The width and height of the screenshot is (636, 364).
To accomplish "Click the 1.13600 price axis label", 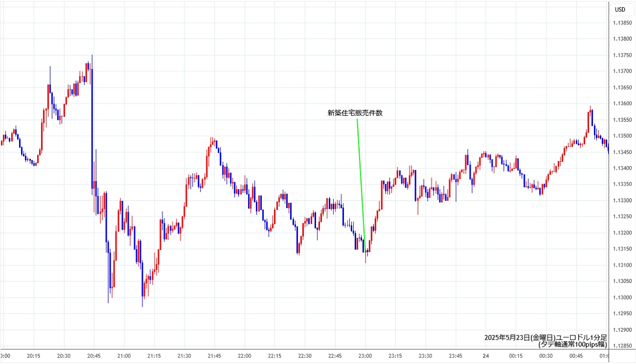I will click(622, 104).
